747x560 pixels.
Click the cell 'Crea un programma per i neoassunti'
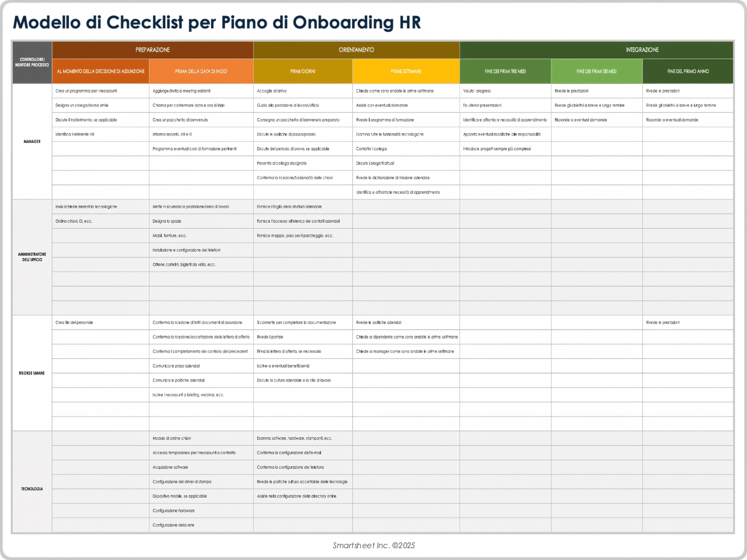(x=87, y=91)
